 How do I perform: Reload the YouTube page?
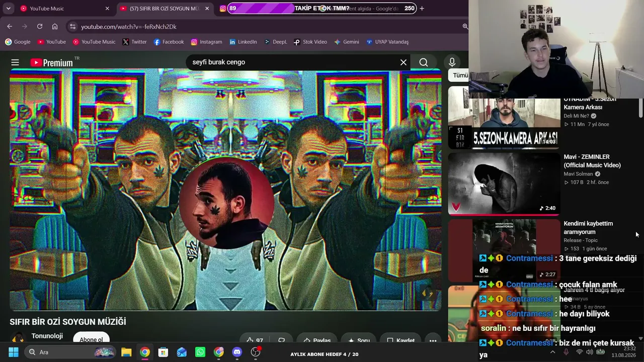40,27
